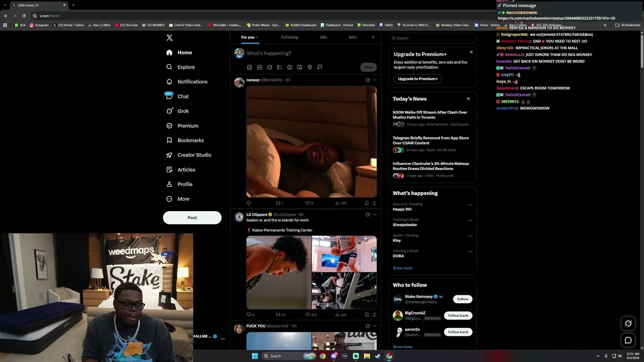Switch to the Following tab
Screen dimensions: 644x362
pyautogui.click(x=289, y=37)
